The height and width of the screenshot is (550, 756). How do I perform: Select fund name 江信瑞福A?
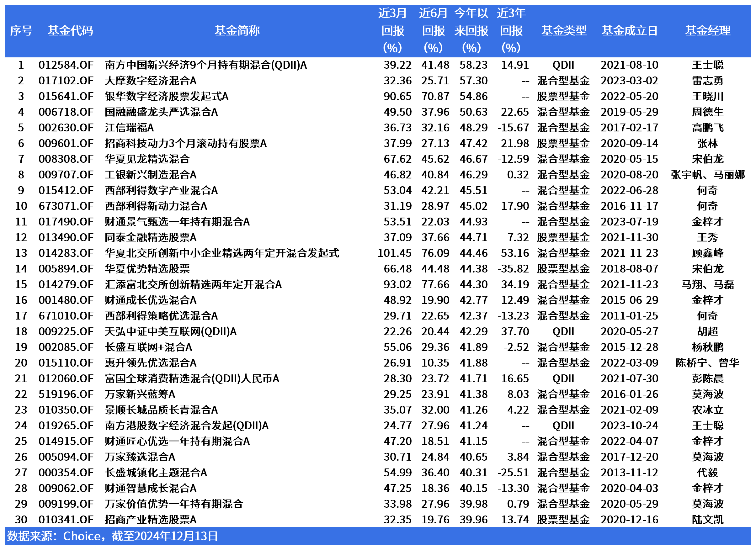(x=129, y=128)
